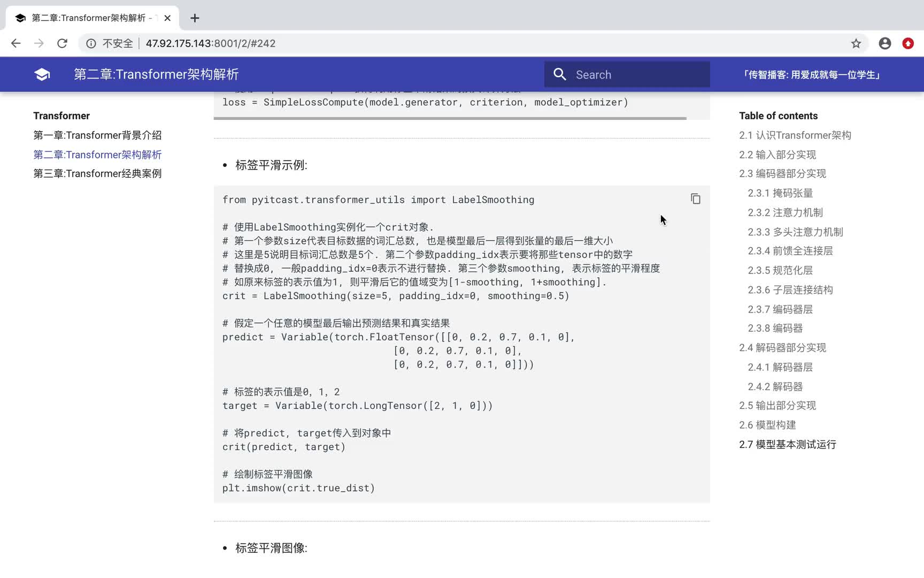Click the loss = SimpleLossCompute line
Image resolution: width=924 pixels, height=578 pixels.
(425, 102)
